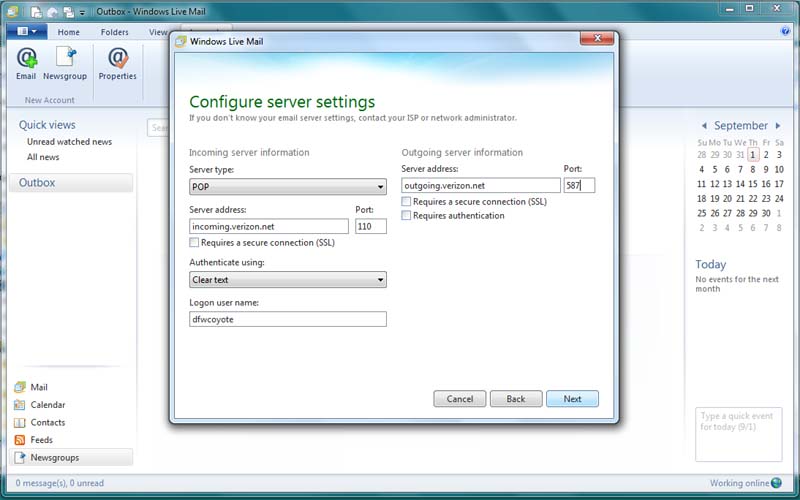Click the Windows Live Mail title bar icon
Viewport: 800px width, 500px height.
pyautogui.click(x=13, y=11)
